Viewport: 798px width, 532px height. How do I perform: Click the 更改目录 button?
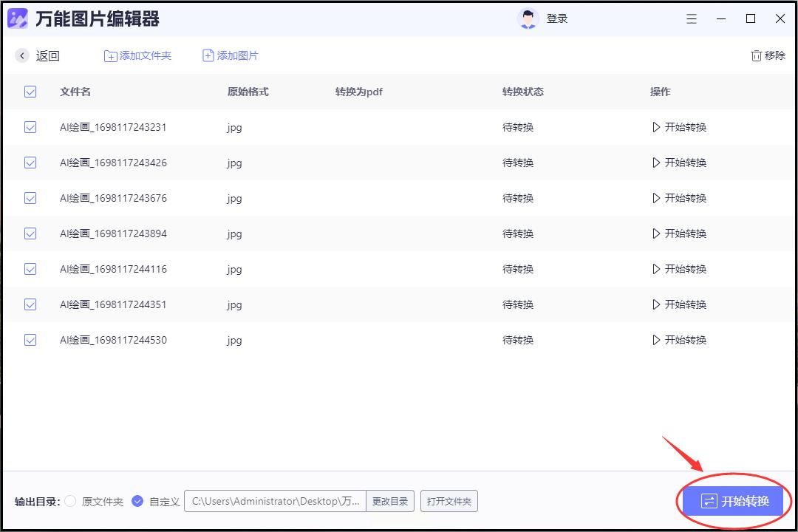click(390, 501)
